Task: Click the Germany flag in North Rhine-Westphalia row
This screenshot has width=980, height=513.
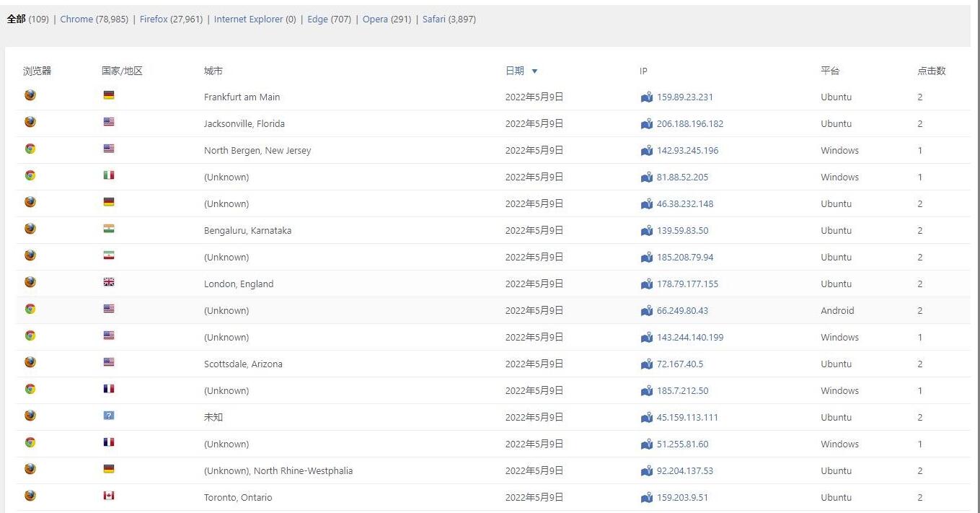Action: (109, 469)
